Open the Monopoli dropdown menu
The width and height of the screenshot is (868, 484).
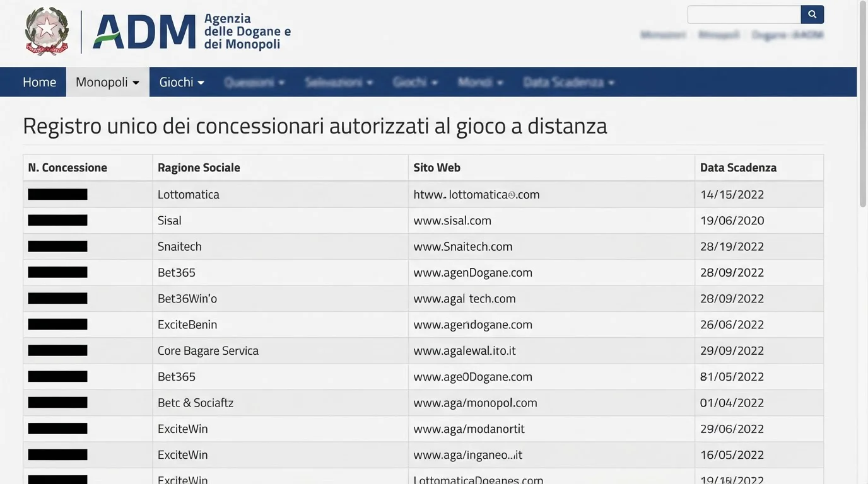coord(107,82)
